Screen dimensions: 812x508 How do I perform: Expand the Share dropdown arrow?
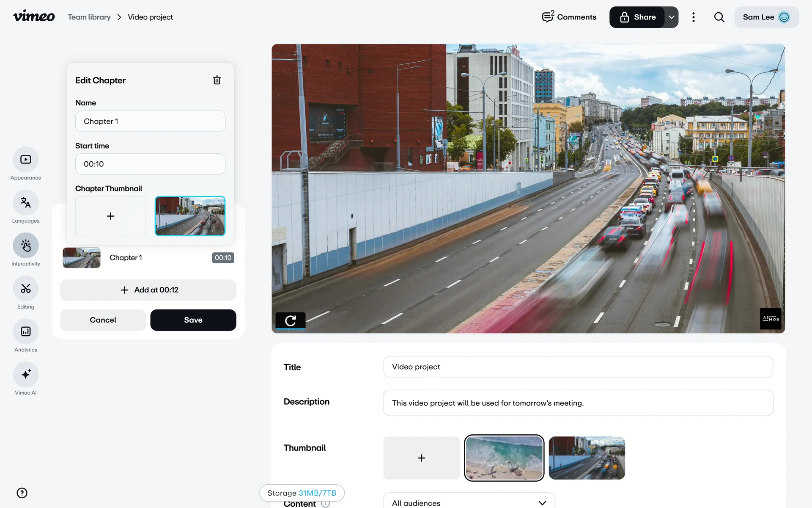(x=671, y=17)
